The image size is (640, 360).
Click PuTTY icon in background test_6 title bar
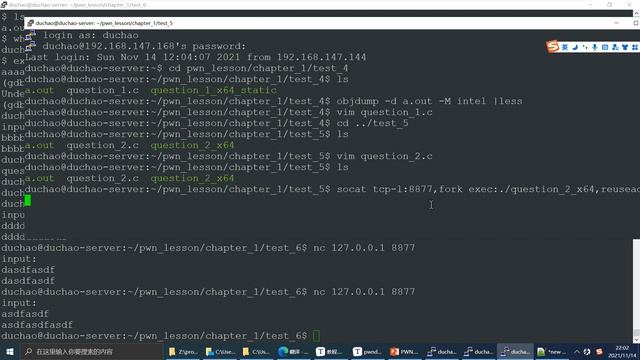[x=4, y=4]
